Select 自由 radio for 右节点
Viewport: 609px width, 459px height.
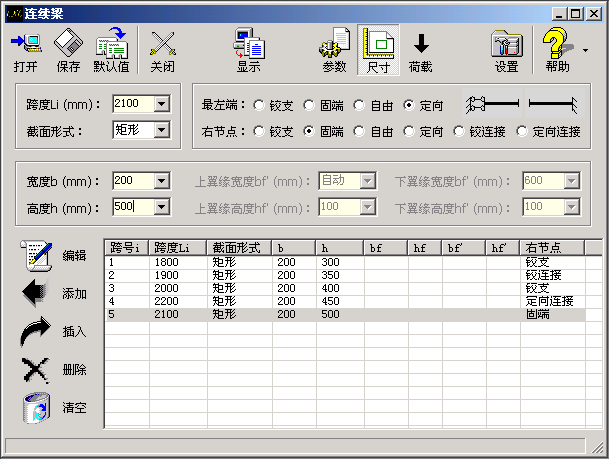[x=359, y=131]
